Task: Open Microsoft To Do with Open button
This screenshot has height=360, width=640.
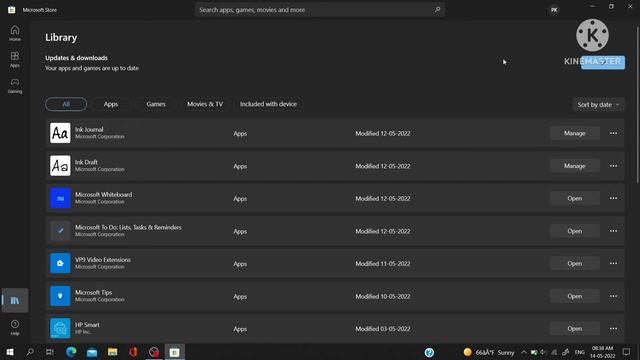Action: [574, 231]
